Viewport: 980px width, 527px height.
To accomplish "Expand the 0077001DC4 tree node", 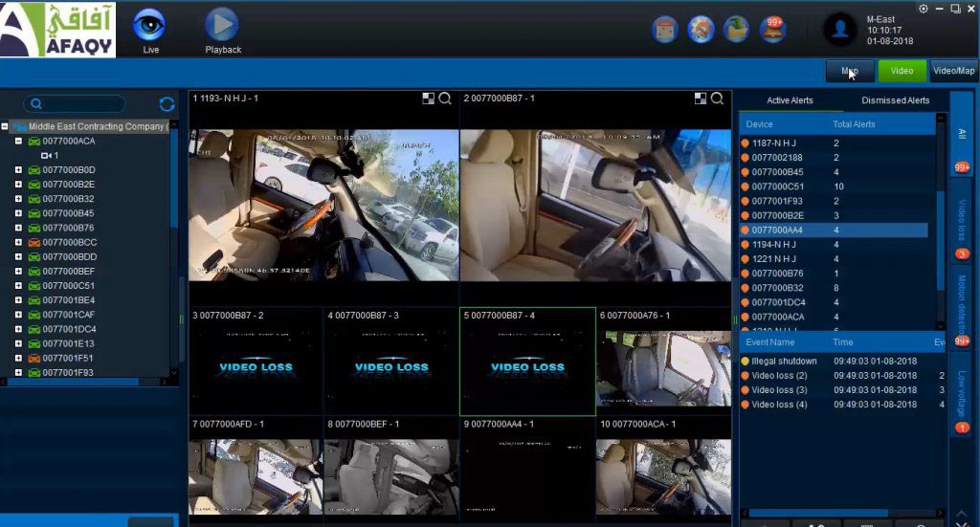I will tap(18, 329).
